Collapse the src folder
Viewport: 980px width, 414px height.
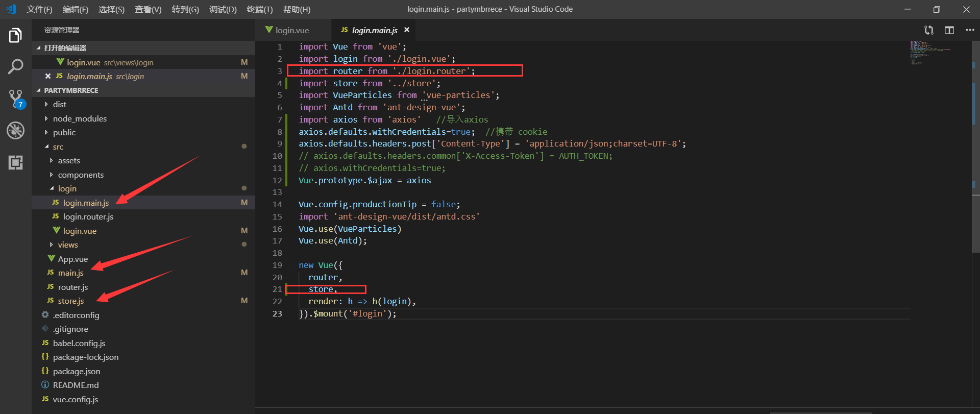click(46, 147)
